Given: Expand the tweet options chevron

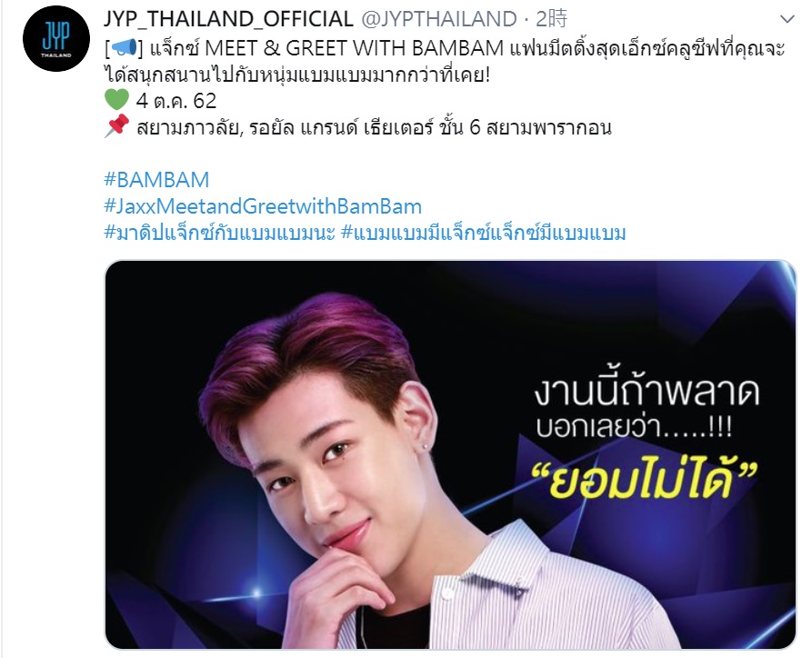Looking at the screenshot, I should (x=787, y=20).
